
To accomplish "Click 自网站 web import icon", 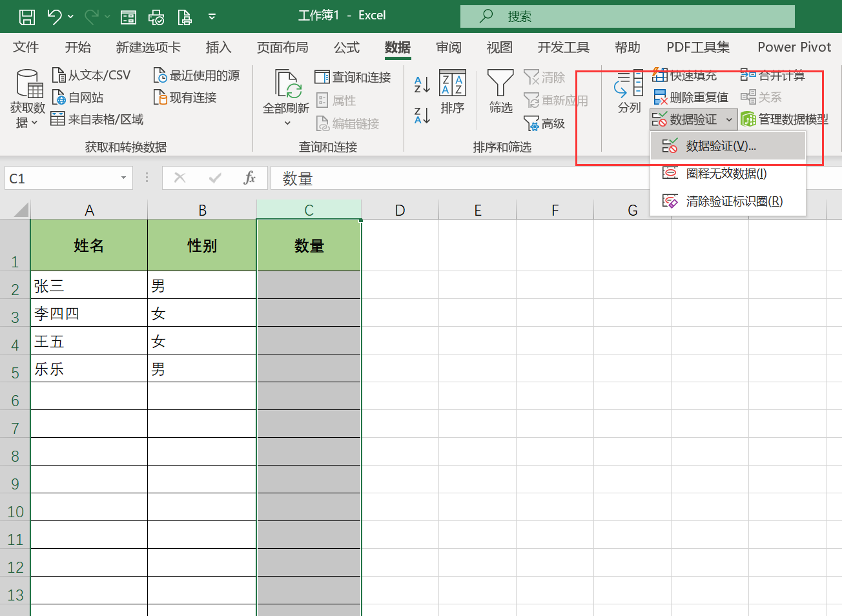I will click(59, 98).
